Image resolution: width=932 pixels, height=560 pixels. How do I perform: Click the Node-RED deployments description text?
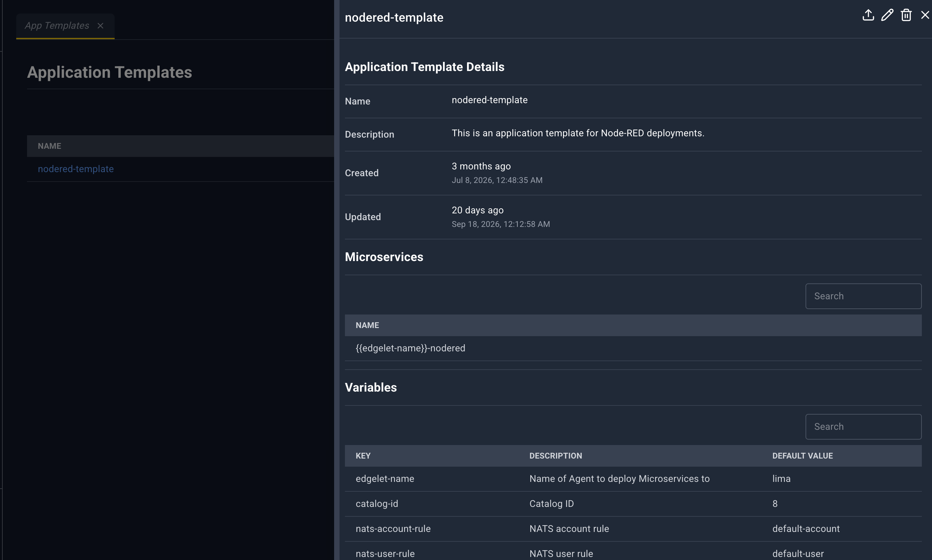[x=578, y=133]
